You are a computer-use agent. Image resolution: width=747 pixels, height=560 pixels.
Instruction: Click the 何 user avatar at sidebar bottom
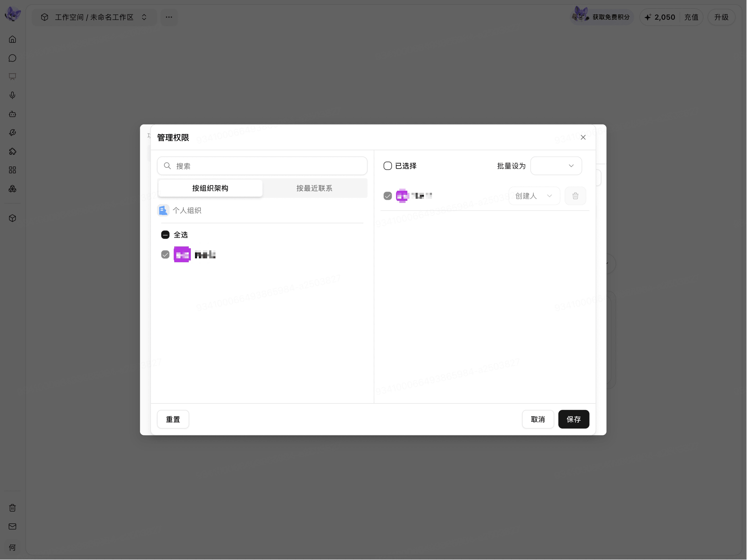[x=12, y=548]
